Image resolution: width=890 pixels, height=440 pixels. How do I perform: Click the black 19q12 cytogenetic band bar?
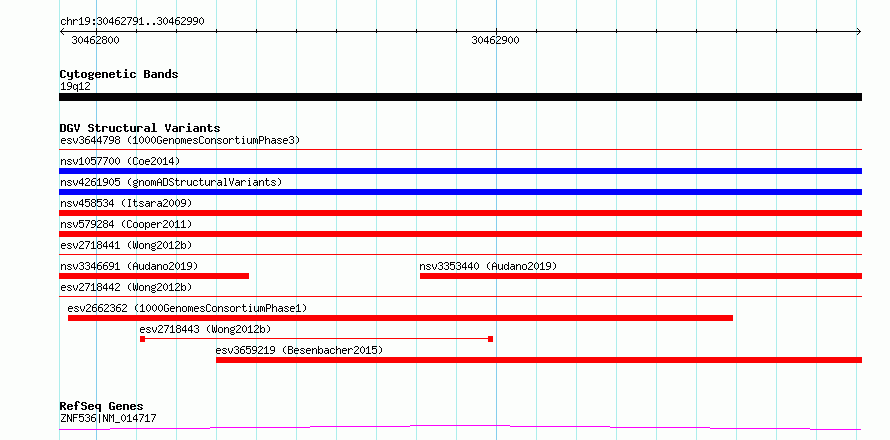460,97
